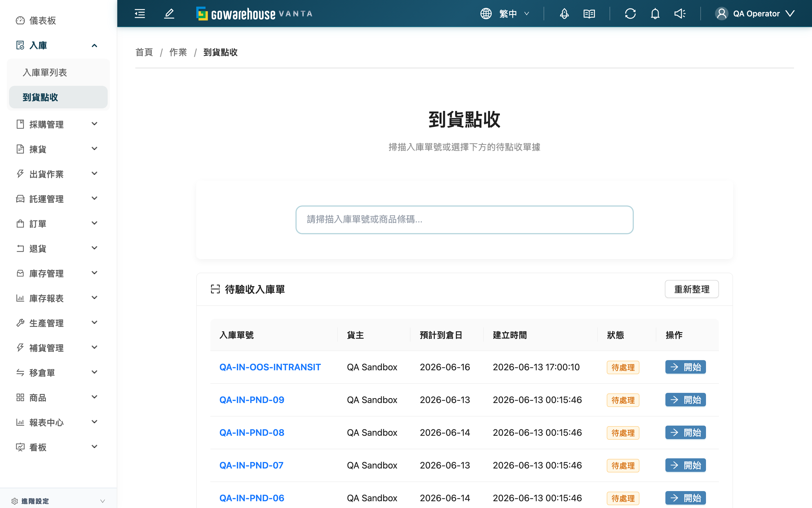The width and height of the screenshot is (812, 508).
Task: Collapse the 入庫 submenu chevron
Action: point(94,45)
